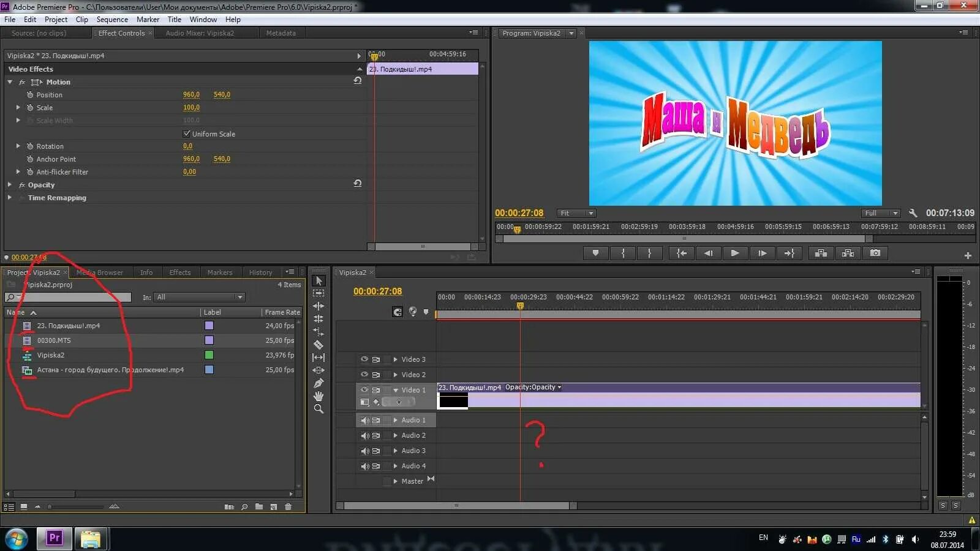Click the Go to In button

tap(681, 253)
